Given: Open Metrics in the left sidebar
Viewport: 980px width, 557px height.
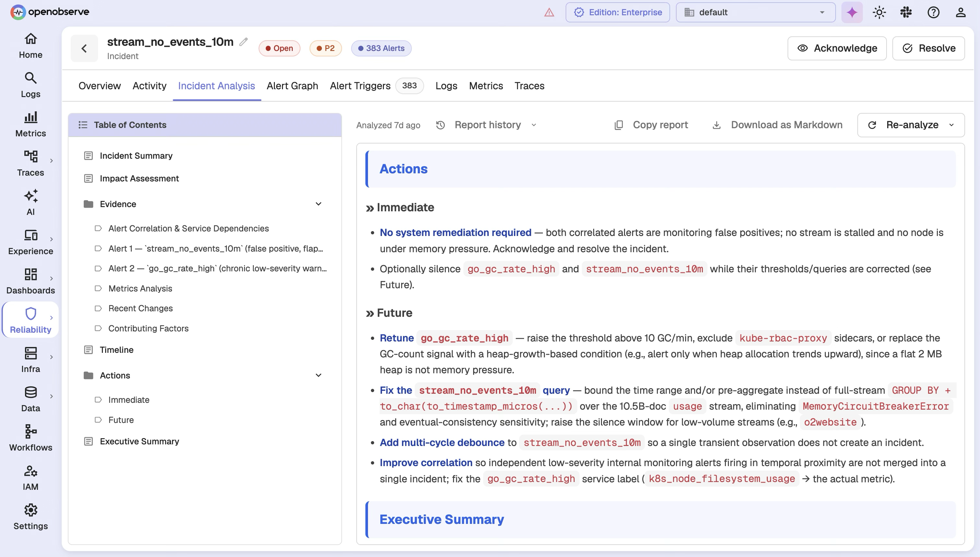Looking at the screenshot, I should [x=31, y=124].
